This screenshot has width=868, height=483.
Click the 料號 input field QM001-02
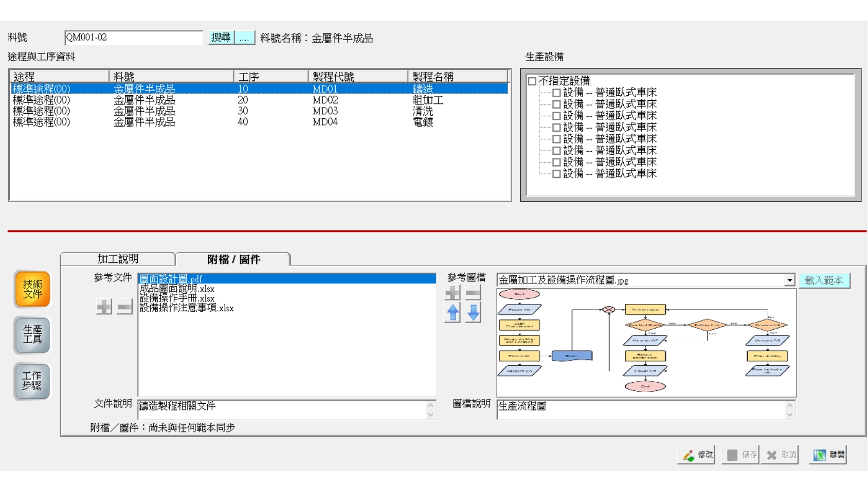pos(134,38)
